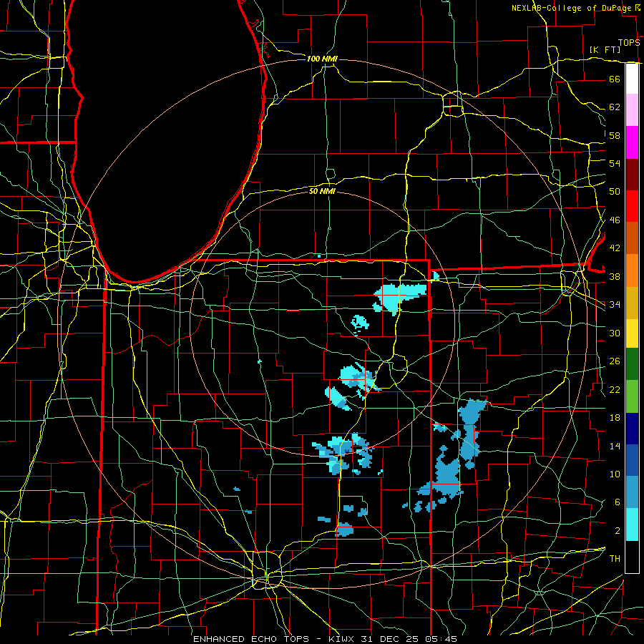
Task: Click the gold legend swatch
Action: [x=632, y=303]
